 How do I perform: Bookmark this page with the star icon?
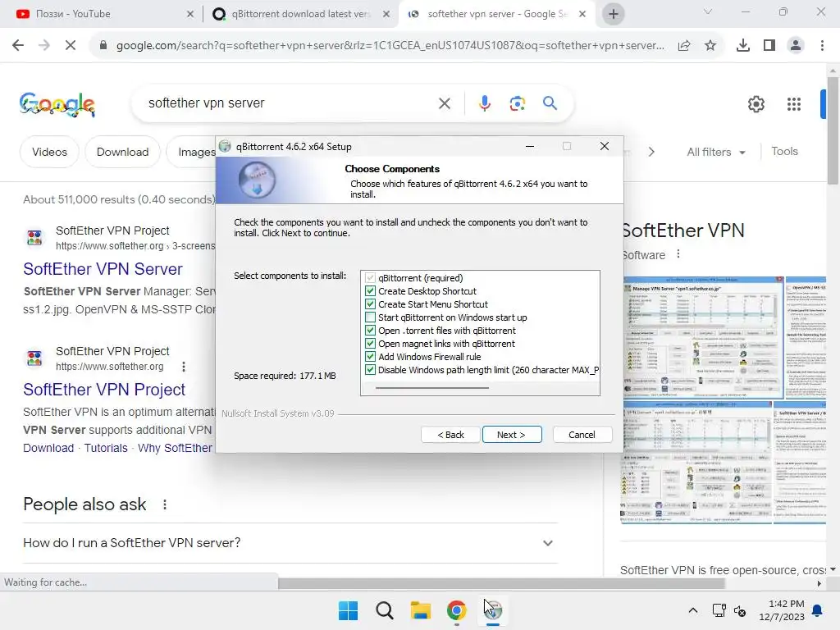click(710, 46)
